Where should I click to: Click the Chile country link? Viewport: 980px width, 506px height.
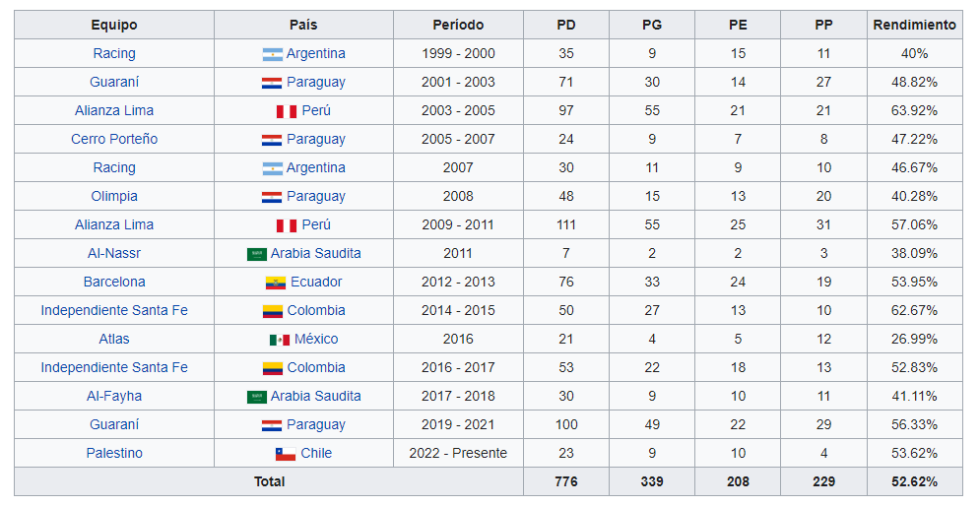316,454
